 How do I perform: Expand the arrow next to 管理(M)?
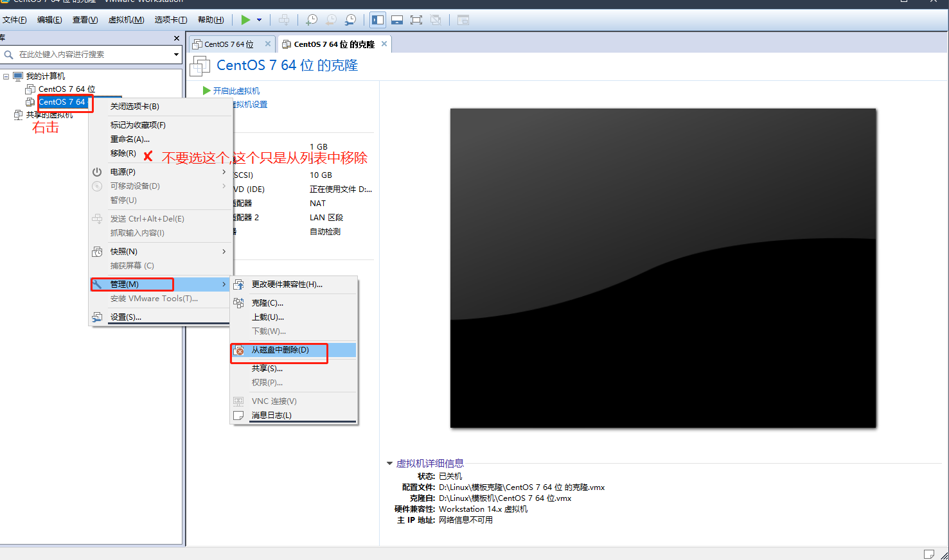pyautogui.click(x=224, y=284)
